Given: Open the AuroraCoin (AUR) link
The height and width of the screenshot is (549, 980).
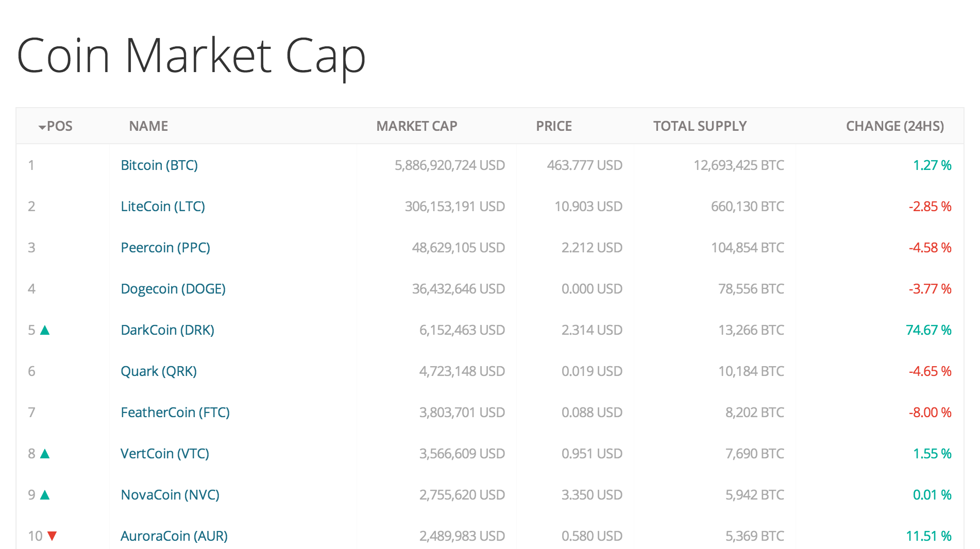Looking at the screenshot, I should click(x=174, y=536).
